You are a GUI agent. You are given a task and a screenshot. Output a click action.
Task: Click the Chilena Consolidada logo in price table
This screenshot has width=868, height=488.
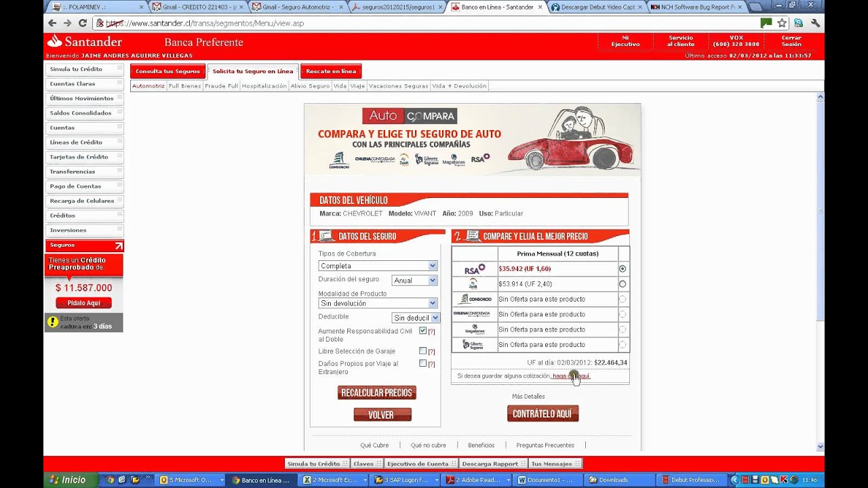472,314
